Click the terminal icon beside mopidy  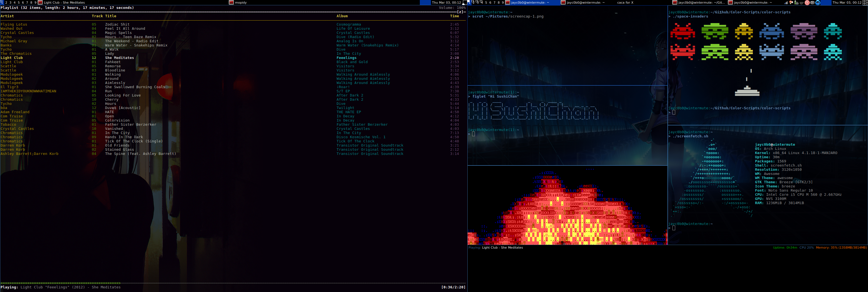pos(231,3)
